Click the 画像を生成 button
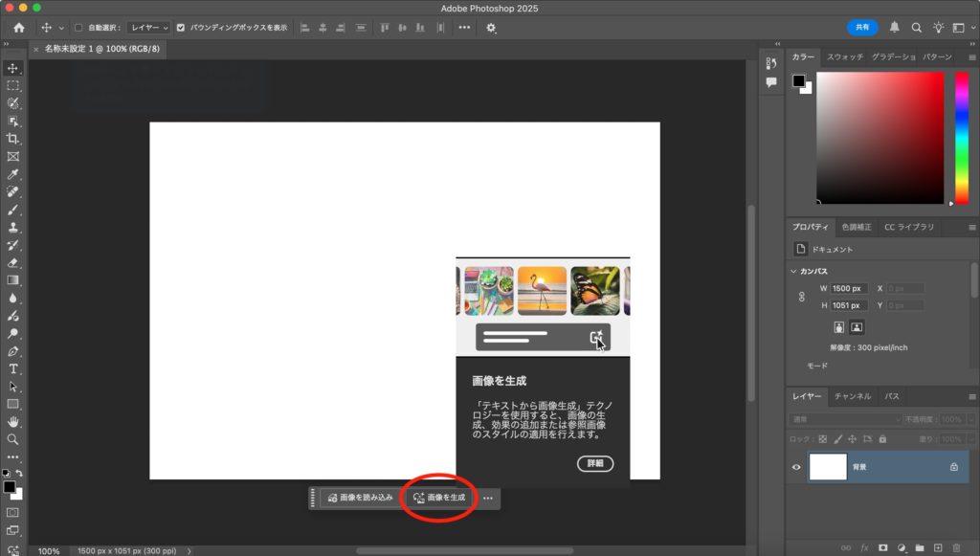 439,498
